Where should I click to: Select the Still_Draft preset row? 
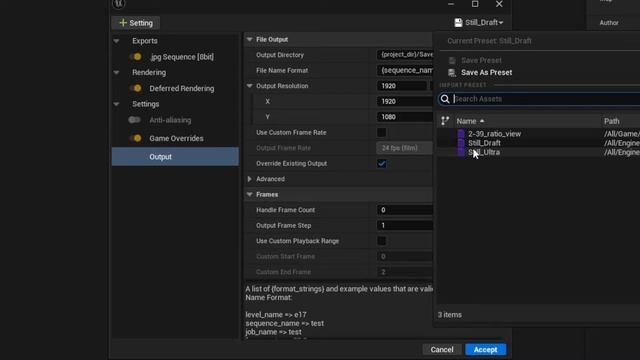click(484, 143)
